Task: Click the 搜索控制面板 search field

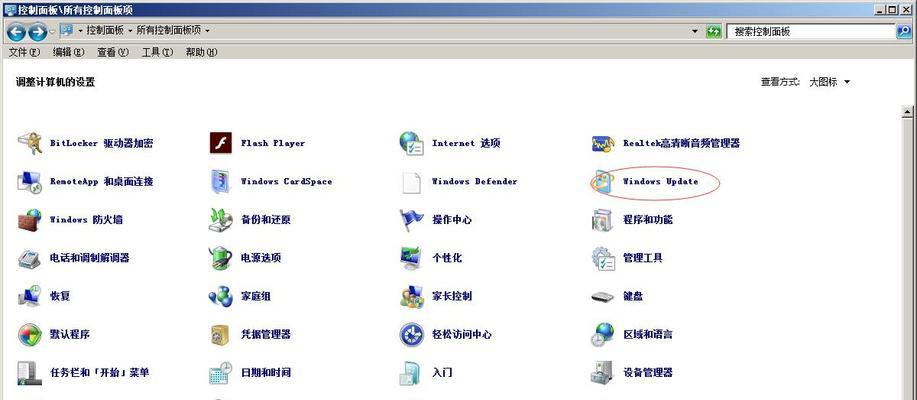Action: point(811,32)
